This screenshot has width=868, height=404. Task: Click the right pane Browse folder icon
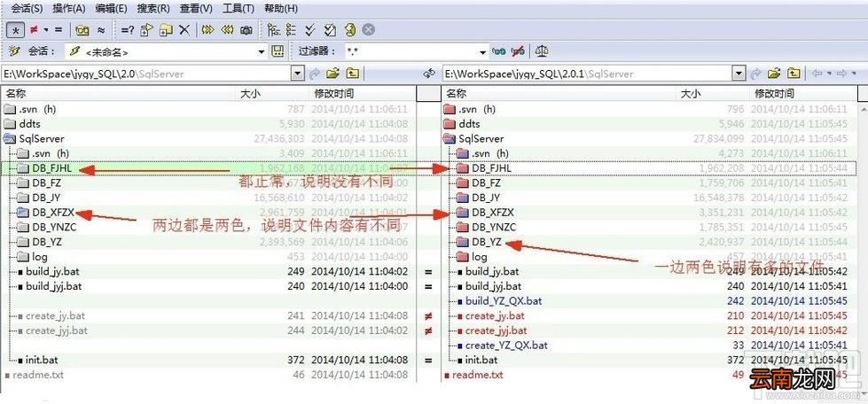774,73
